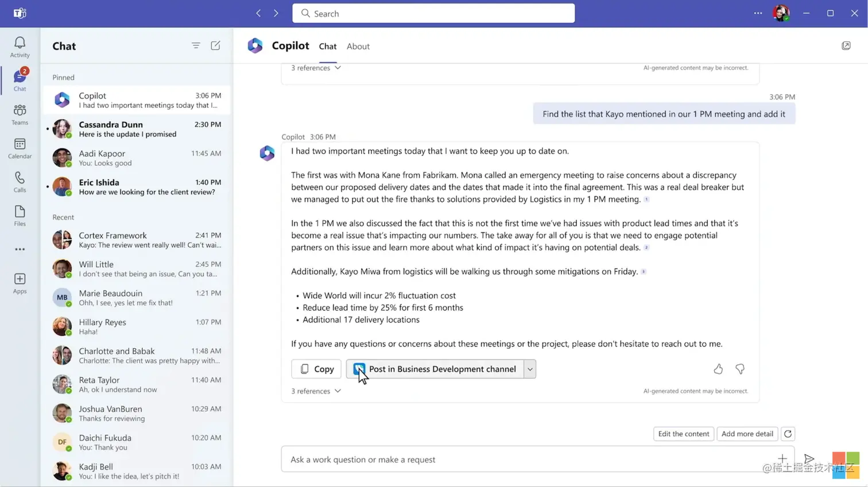
Task: Open chat with Eric Ishida
Action: (x=137, y=186)
